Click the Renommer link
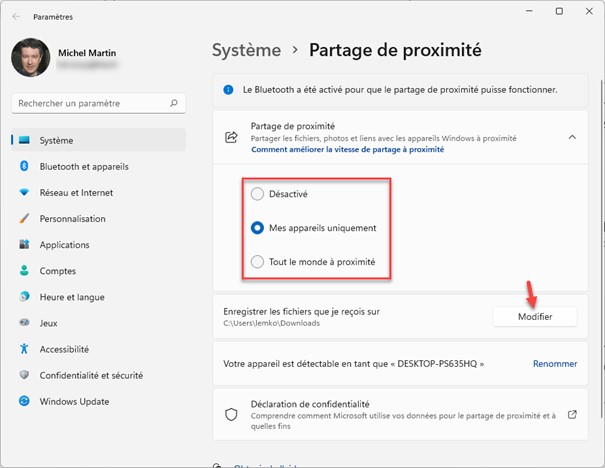 (555, 365)
